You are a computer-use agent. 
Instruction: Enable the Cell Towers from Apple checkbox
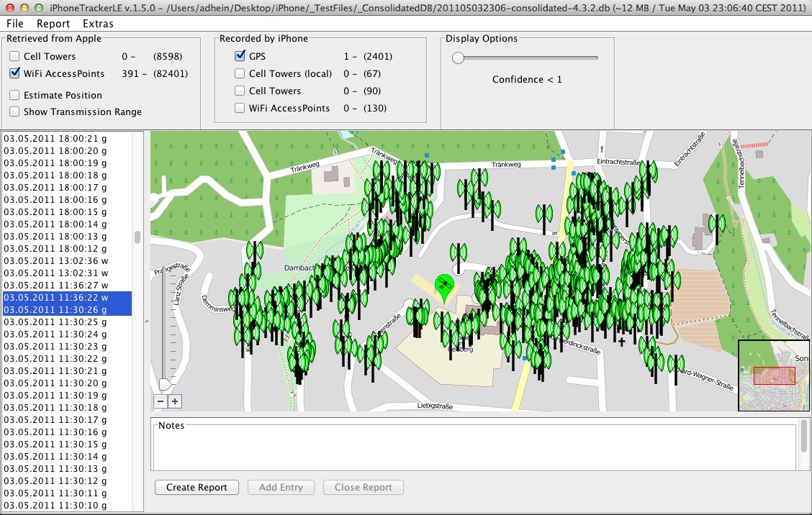(14, 56)
